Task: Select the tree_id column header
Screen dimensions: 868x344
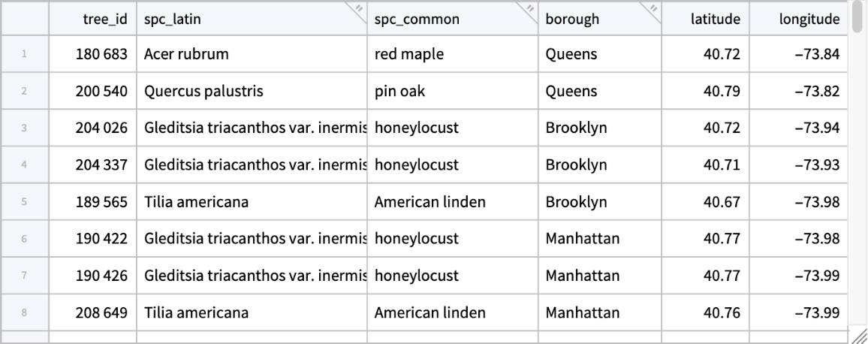Action: [x=93, y=20]
